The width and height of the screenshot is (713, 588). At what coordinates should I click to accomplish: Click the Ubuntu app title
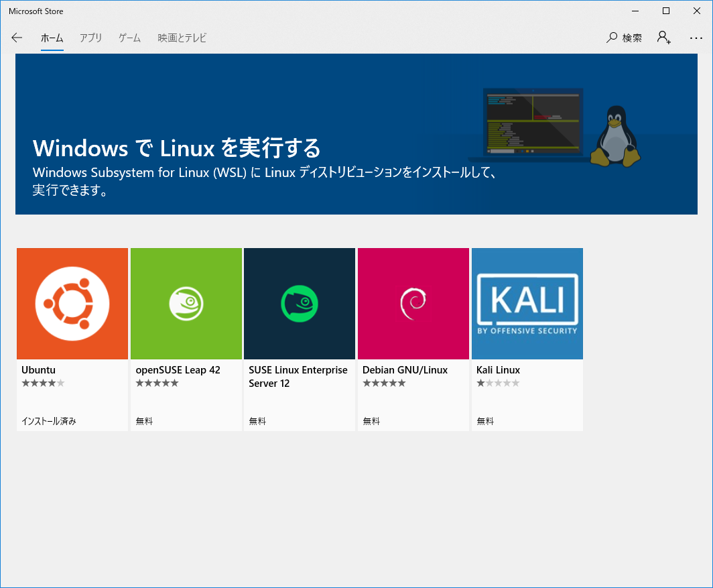pos(39,370)
